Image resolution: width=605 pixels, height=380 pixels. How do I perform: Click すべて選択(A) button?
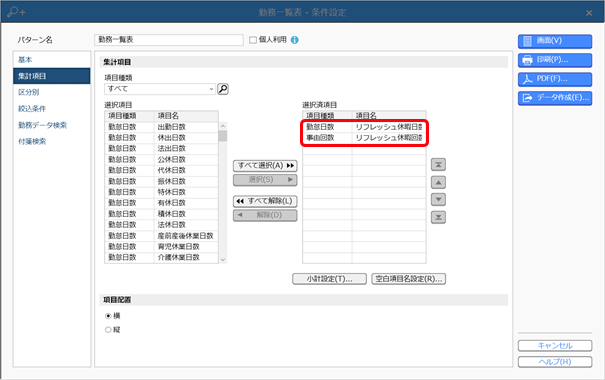(265, 166)
